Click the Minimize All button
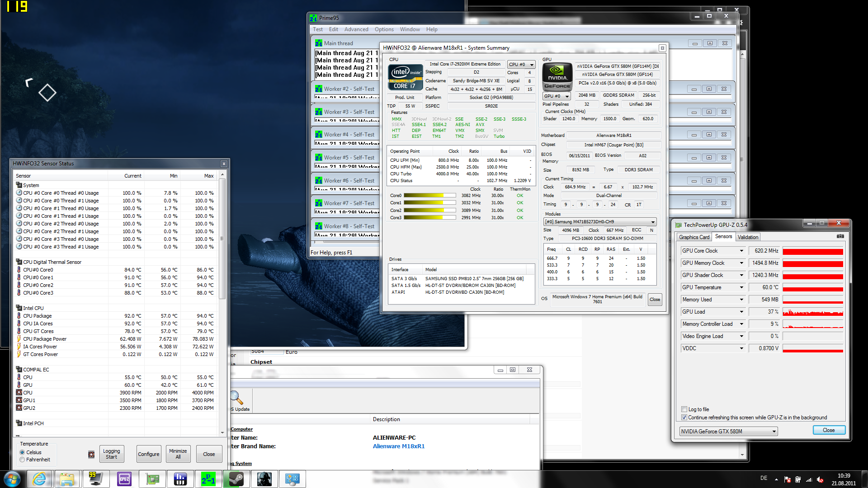Image resolution: width=868 pixels, height=488 pixels. click(x=178, y=454)
